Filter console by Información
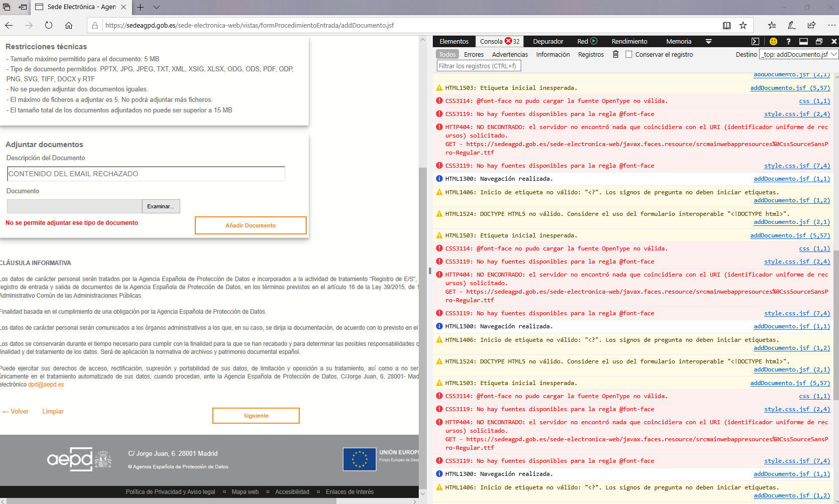This screenshot has height=504, width=839. 553,54
